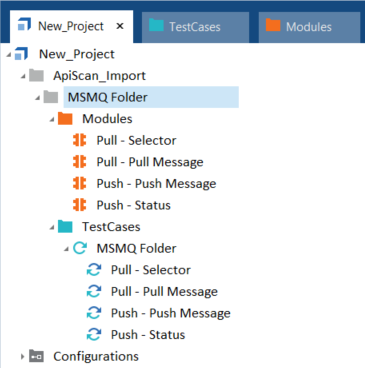365x368 pixels.
Task: Click the Push - Push Message module icon
Action: point(80,184)
